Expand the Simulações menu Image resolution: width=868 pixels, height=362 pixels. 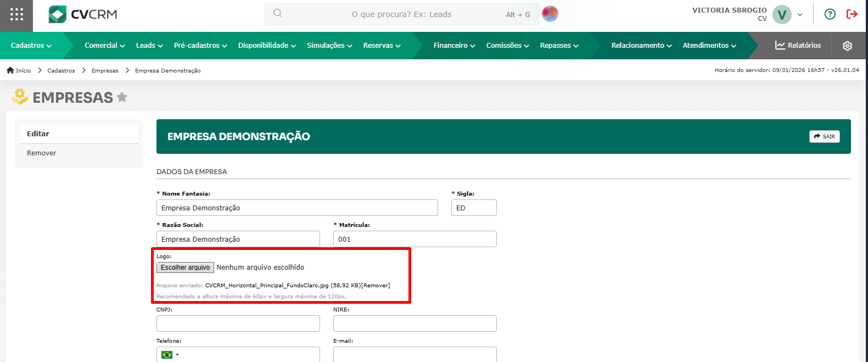coord(329,46)
